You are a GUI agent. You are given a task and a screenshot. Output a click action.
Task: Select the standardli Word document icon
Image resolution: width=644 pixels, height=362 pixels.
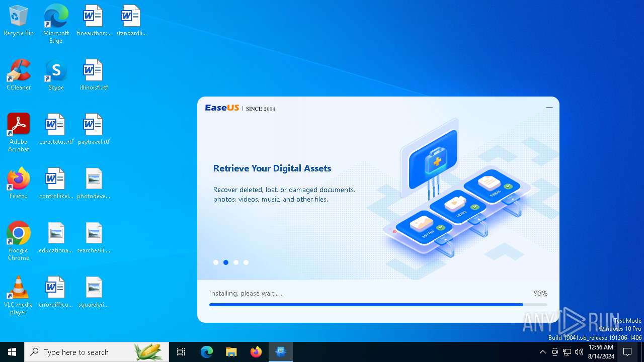[x=131, y=21]
